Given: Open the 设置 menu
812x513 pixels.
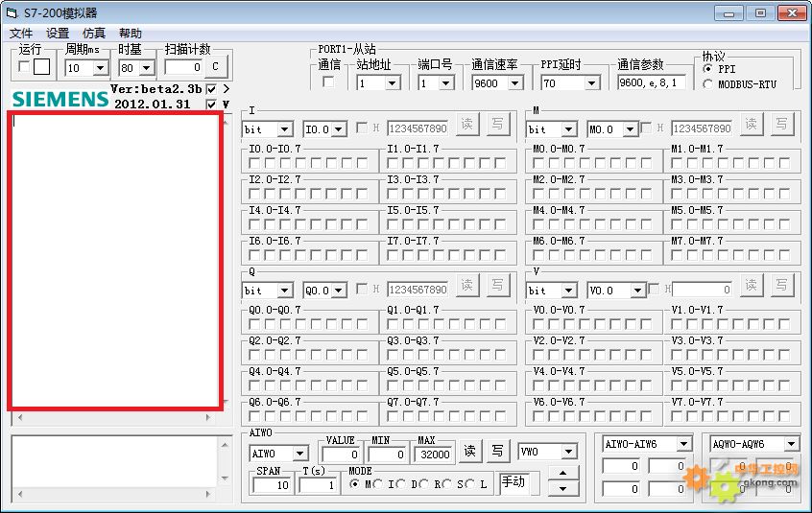Looking at the screenshot, I should coord(58,34).
